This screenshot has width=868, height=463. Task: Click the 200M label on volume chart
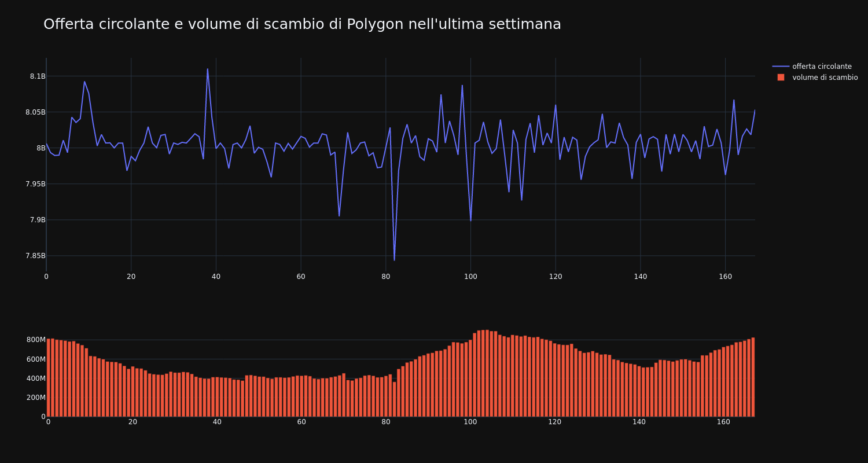35,398
